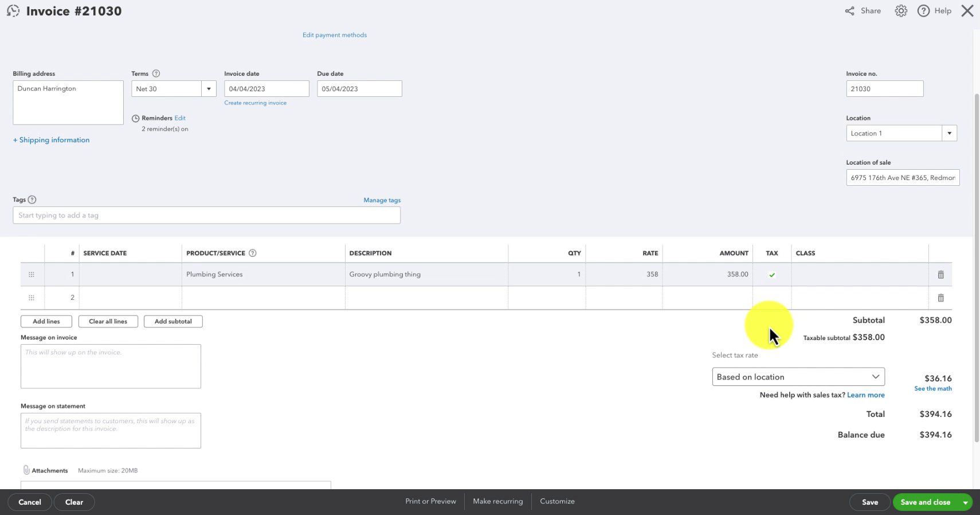Click the Share icon in header
This screenshot has width=980, height=515.
click(849, 11)
